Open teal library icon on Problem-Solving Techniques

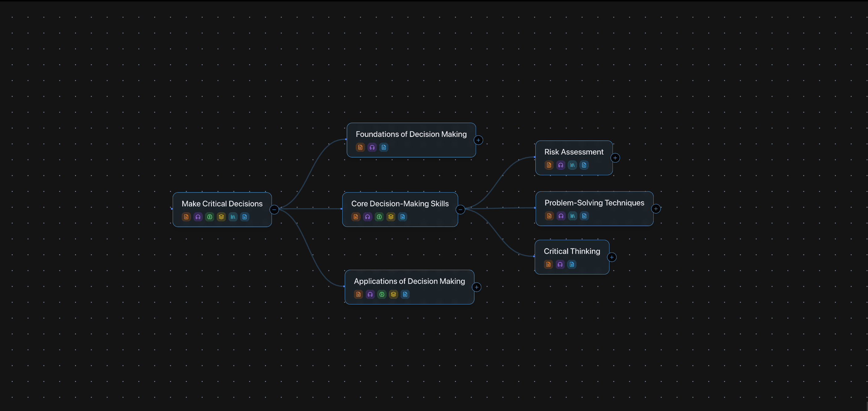[572, 216]
